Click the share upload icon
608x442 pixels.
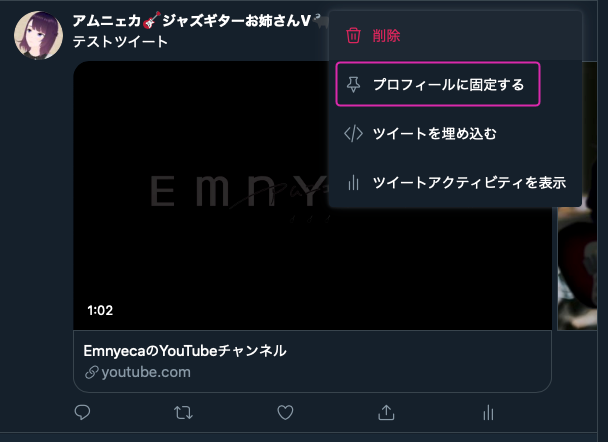point(386,413)
